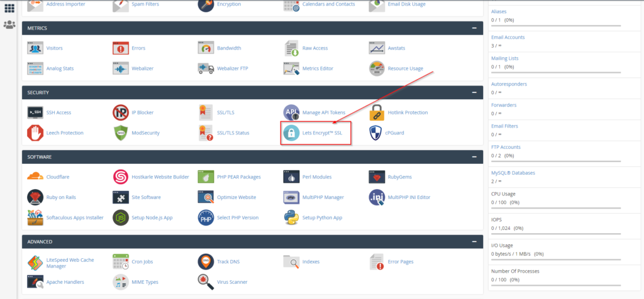Click the CPU Usage progress bar
The width and height of the screenshot is (644, 299).
pos(554,209)
